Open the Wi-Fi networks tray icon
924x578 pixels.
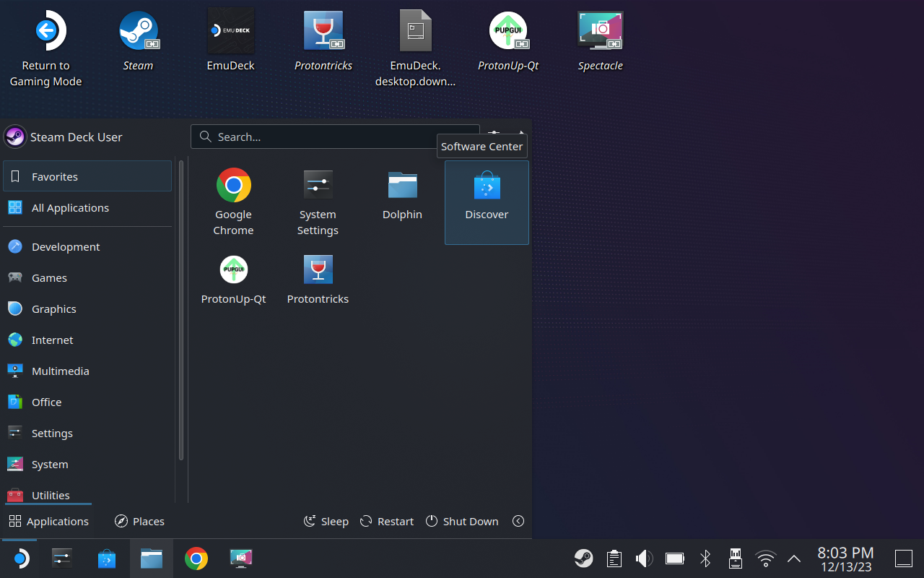point(766,558)
